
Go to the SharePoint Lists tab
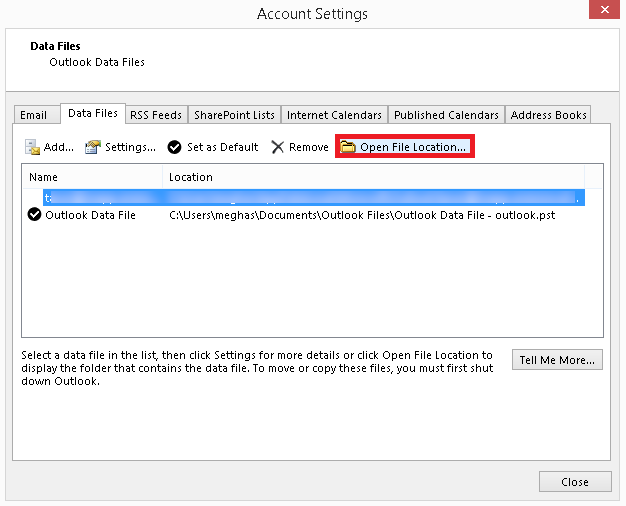234,115
